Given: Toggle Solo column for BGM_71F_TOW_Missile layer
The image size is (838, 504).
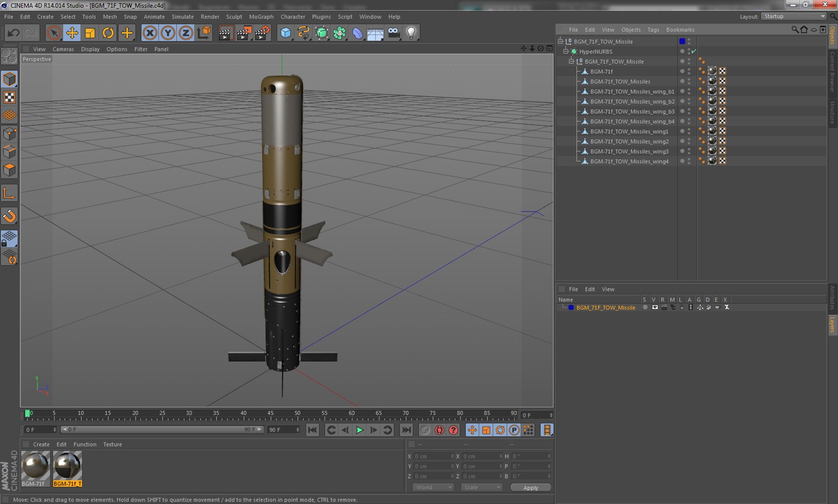Looking at the screenshot, I should coord(645,307).
